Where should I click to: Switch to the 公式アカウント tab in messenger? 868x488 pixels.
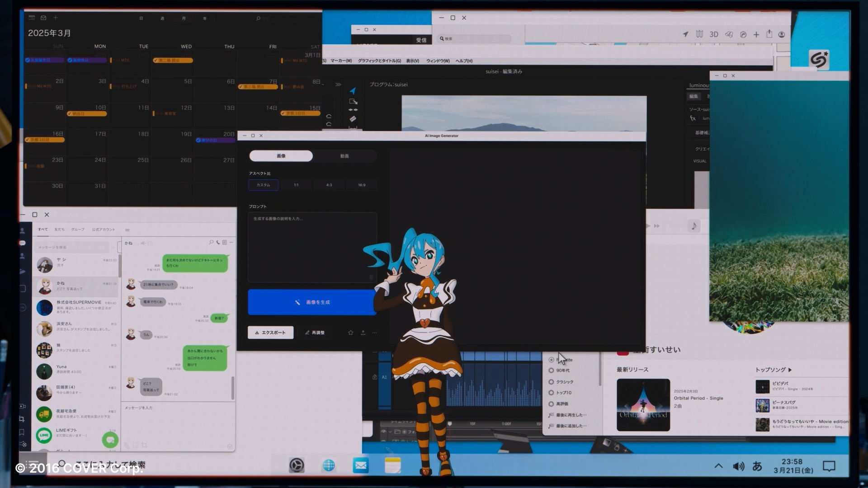coord(104,230)
